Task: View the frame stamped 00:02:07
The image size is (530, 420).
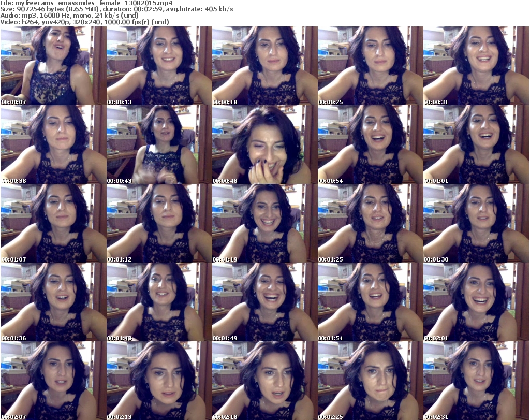Action: coord(54,381)
